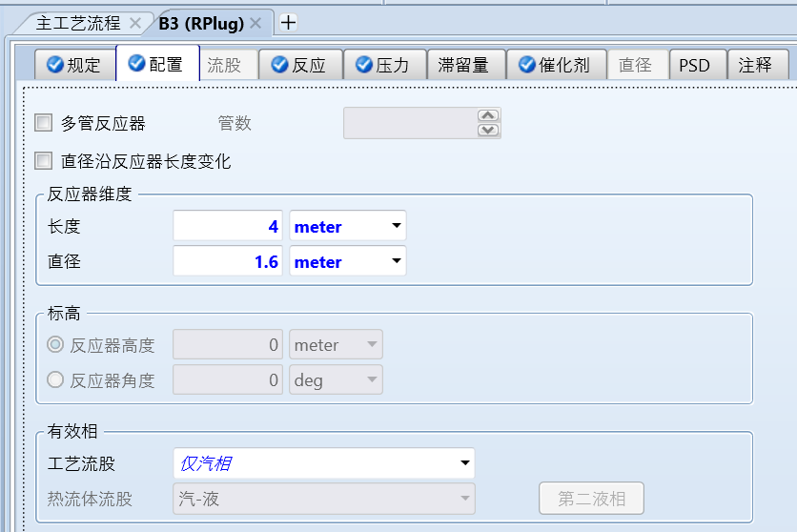
Task: Increase 管数 with up spinner arrow
Action: tap(488, 115)
